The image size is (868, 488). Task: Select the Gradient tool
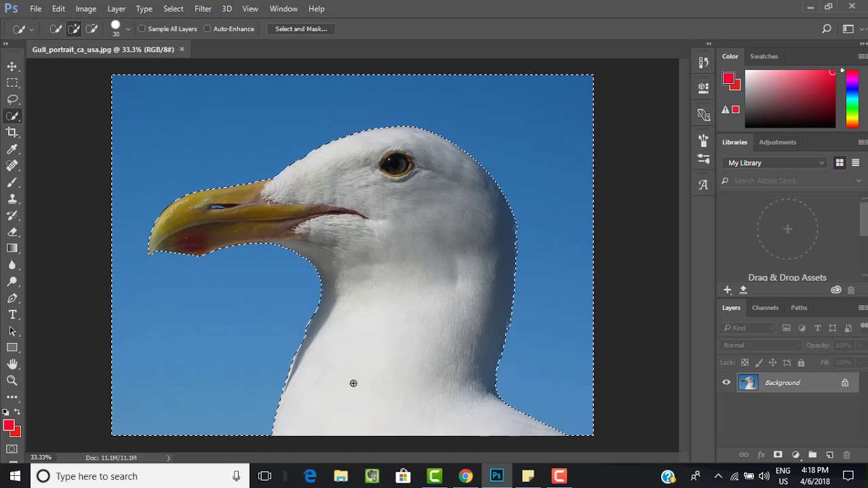tap(12, 248)
